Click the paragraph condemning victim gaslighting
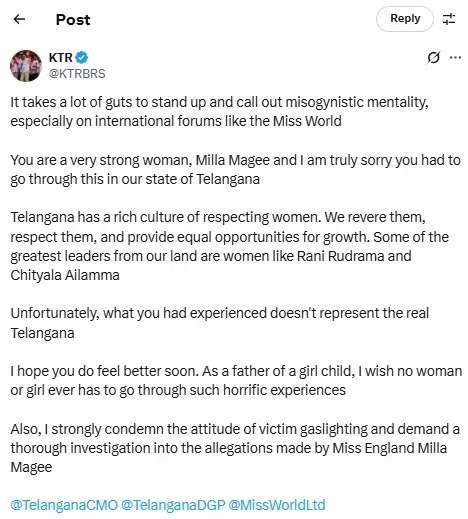Viewport: 468px width, 519px height. [x=235, y=448]
